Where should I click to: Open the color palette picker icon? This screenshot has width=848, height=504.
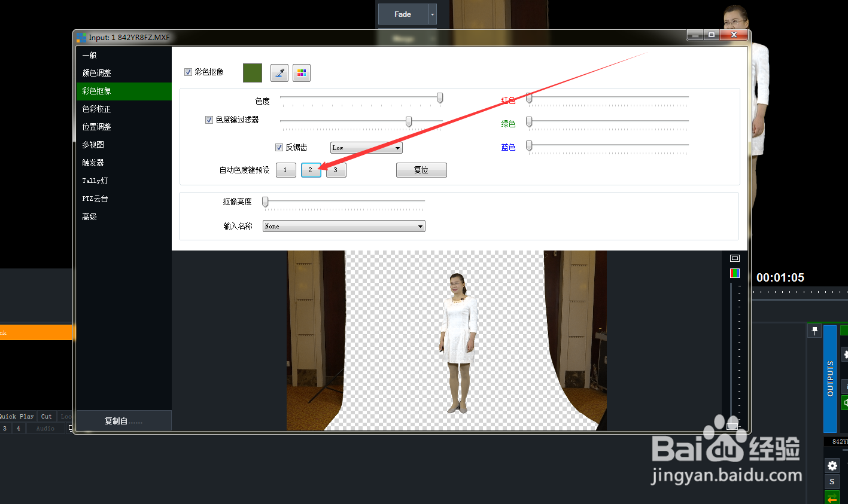(x=301, y=72)
